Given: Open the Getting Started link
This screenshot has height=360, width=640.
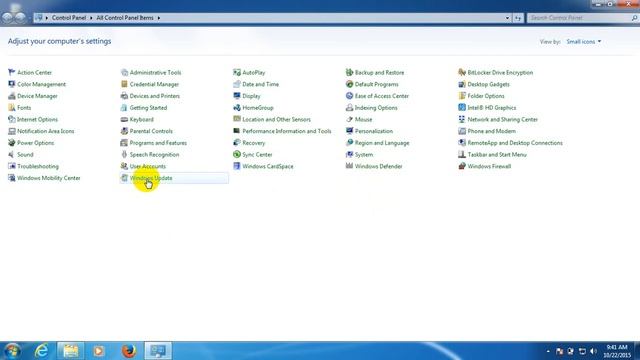Looking at the screenshot, I should click(x=148, y=108).
